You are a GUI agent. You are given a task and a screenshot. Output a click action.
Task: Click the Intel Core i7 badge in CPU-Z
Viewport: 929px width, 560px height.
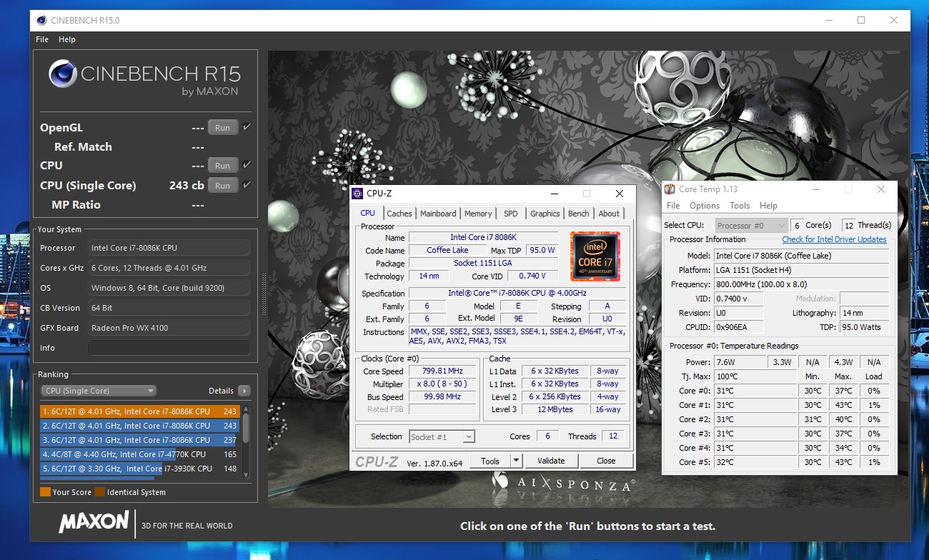(x=595, y=257)
